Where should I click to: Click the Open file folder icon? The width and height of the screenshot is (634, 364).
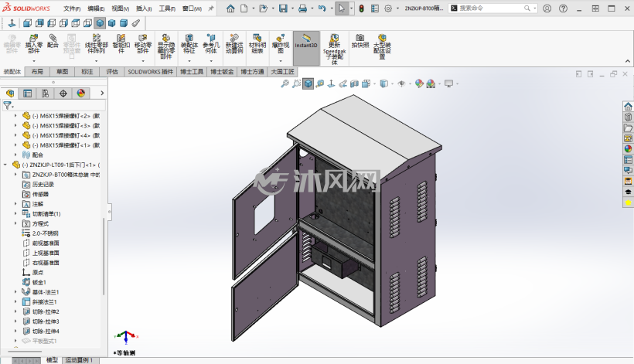pyautogui.click(x=263, y=8)
